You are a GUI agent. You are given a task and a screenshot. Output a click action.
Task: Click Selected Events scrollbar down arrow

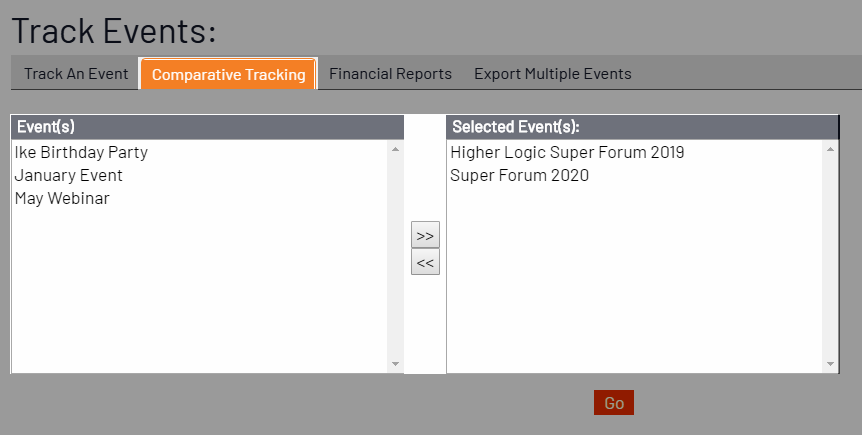coord(830,364)
